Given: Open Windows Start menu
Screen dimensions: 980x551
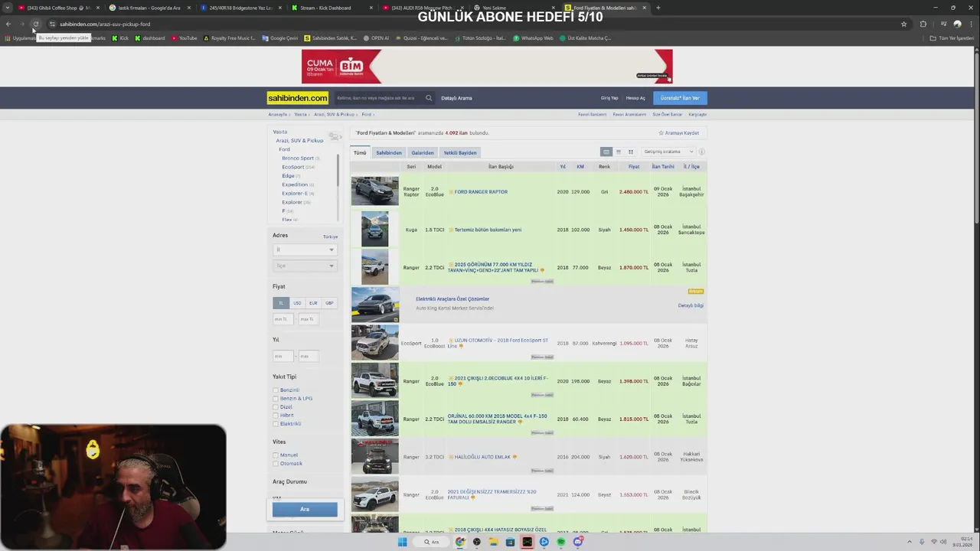Looking at the screenshot, I should (402, 542).
